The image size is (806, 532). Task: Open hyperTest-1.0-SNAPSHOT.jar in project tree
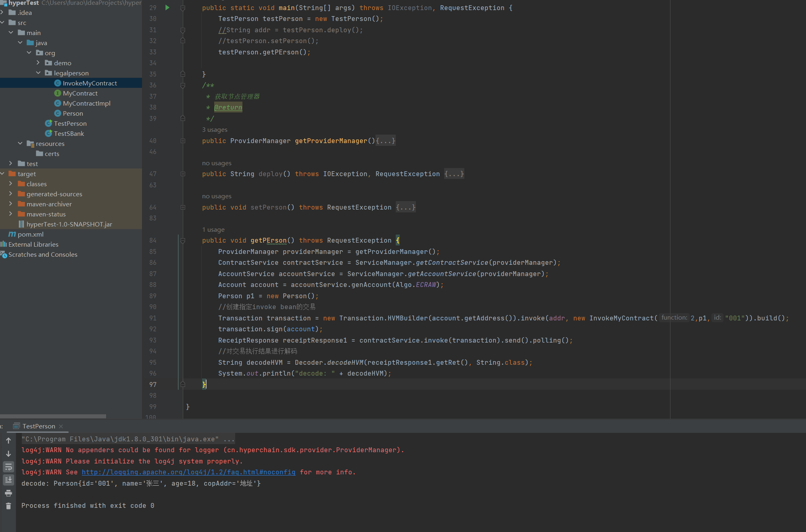click(69, 224)
